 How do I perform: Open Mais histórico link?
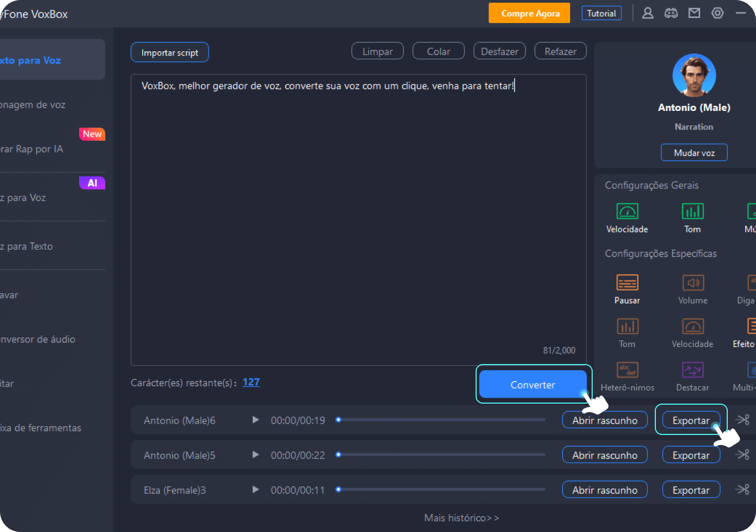(461, 518)
